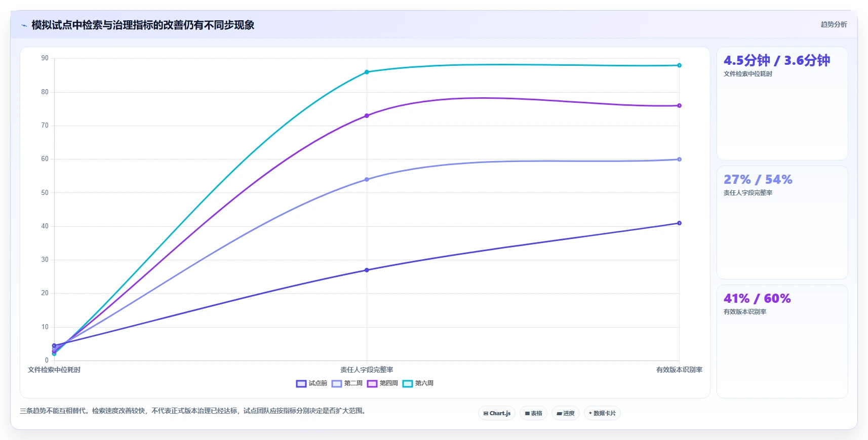Click the 趋势分析 label in header

point(834,24)
